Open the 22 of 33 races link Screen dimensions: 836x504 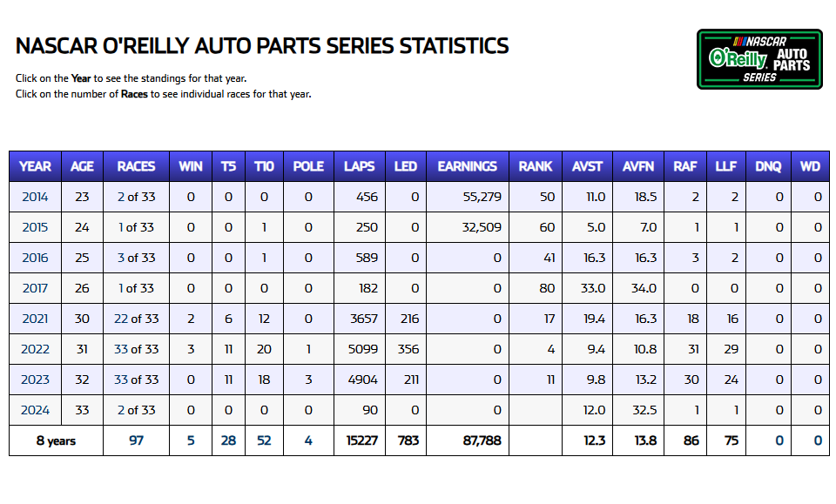136,319
